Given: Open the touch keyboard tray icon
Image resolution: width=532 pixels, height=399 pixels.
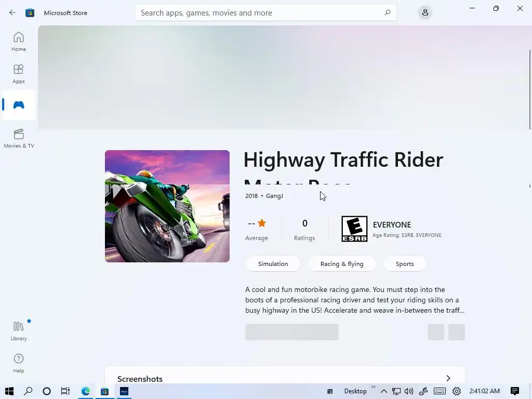Looking at the screenshot, I should [x=440, y=391].
